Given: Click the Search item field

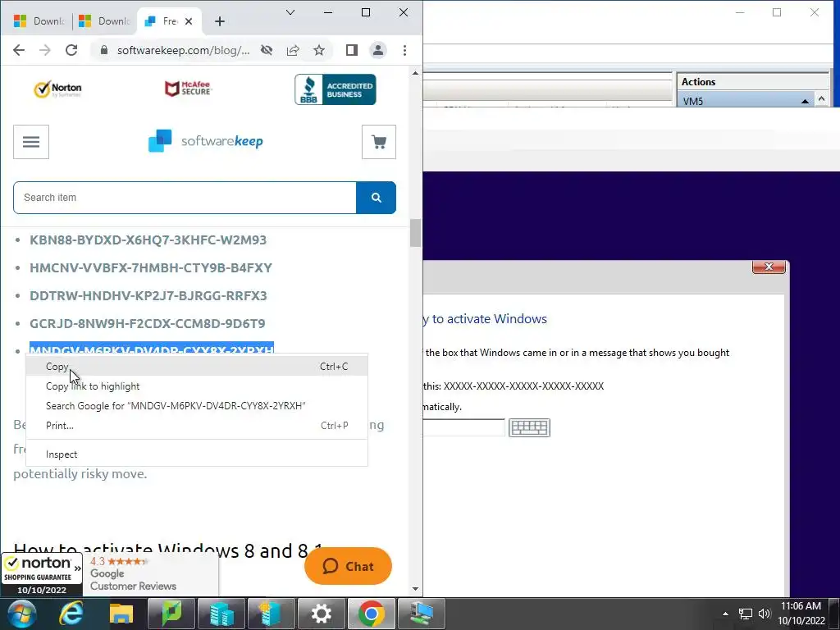Looking at the screenshot, I should (x=185, y=198).
